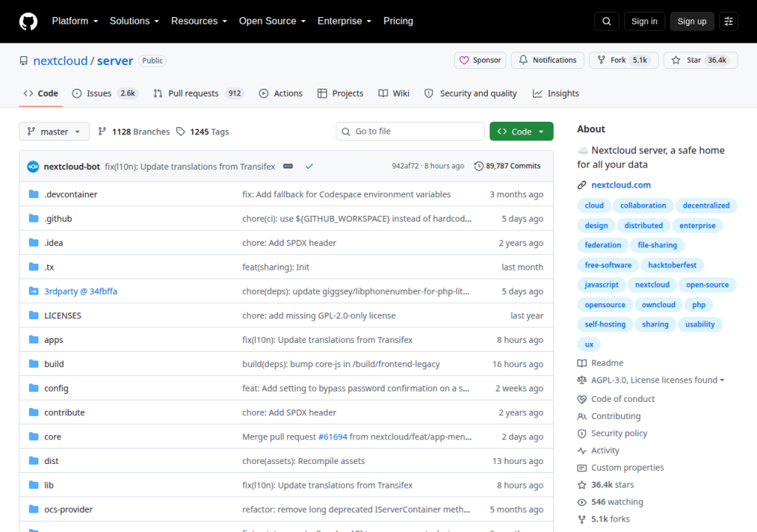Open the apps folder
This screenshot has width=757, height=532.
coord(53,340)
